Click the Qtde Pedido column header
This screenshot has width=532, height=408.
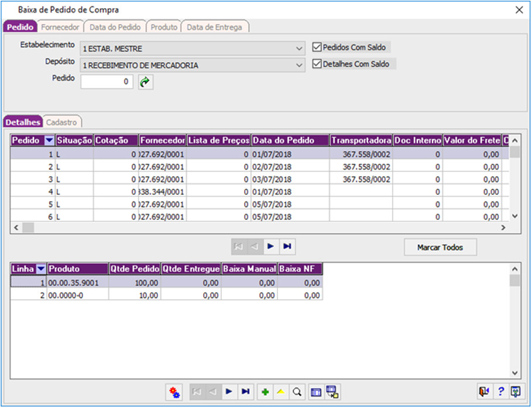tap(135, 269)
